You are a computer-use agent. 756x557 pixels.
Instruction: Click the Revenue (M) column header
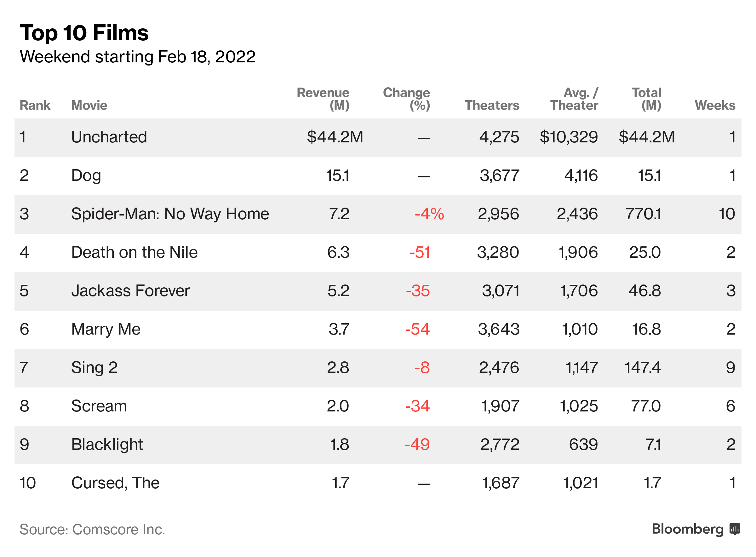(x=323, y=99)
